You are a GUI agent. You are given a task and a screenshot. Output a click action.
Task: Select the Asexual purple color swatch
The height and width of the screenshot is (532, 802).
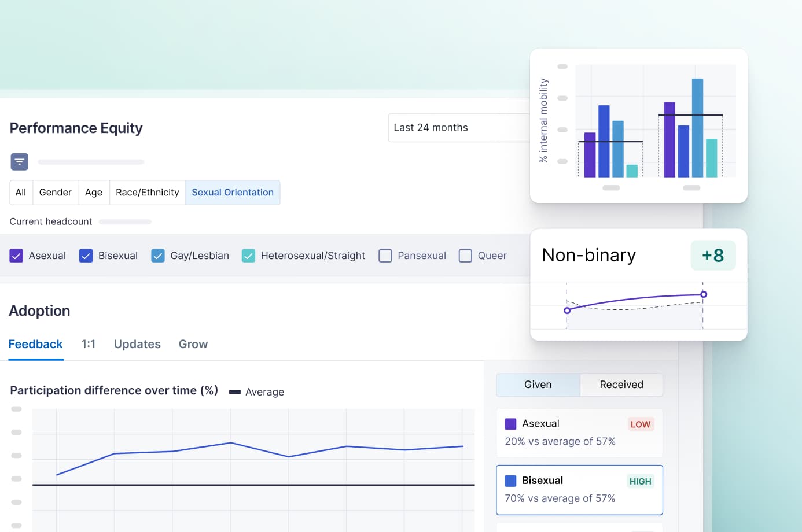pyautogui.click(x=510, y=423)
